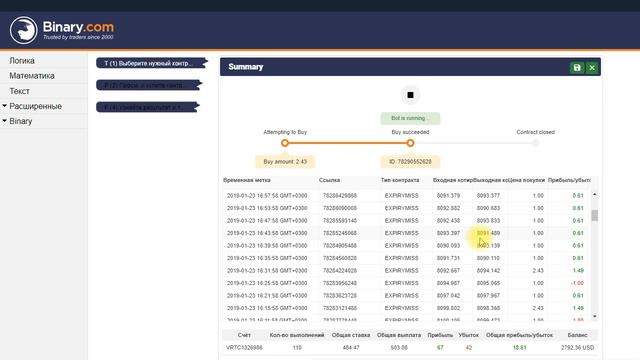640x360 pixels.
Task: Select the third collapsed block labeled (4)
Action: click(x=147, y=107)
